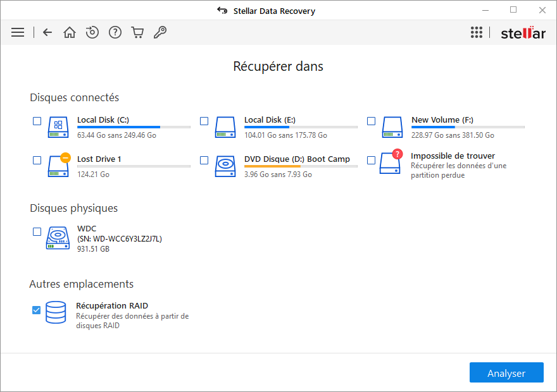
Task: Open the activation key icon
Action: click(160, 32)
